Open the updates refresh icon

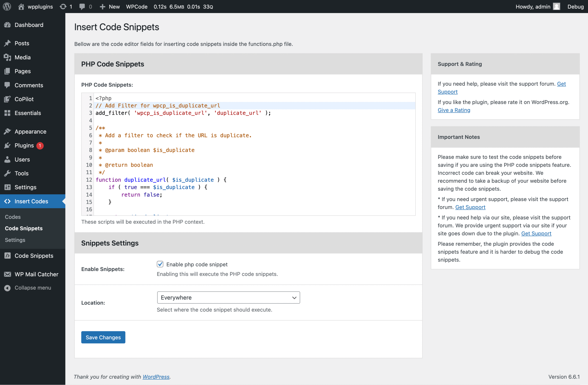click(63, 6)
